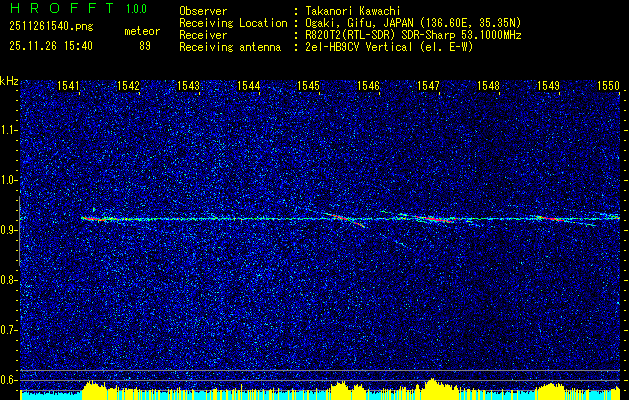
Task: Click time marker 1550
Action: pos(609,86)
